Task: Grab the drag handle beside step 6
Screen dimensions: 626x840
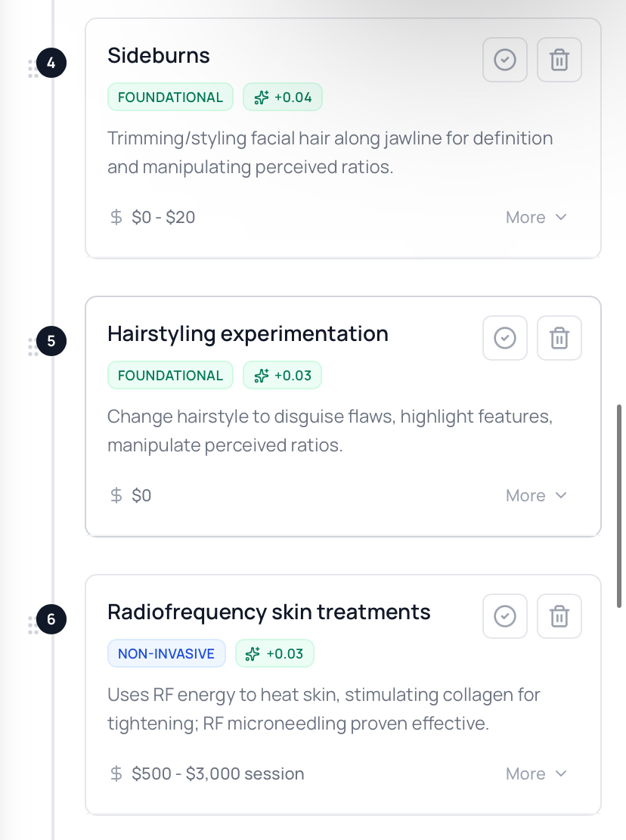Action: click(33, 625)
